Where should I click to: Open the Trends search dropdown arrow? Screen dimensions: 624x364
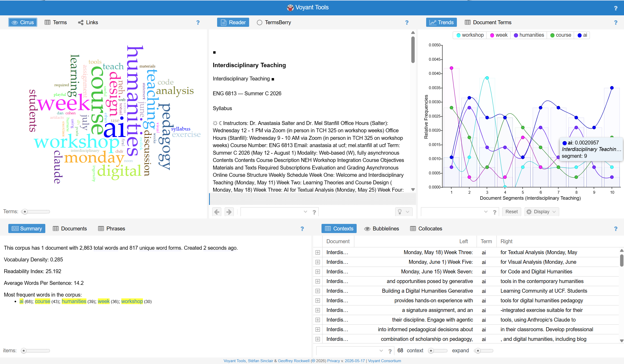click(x=486, y=212)
